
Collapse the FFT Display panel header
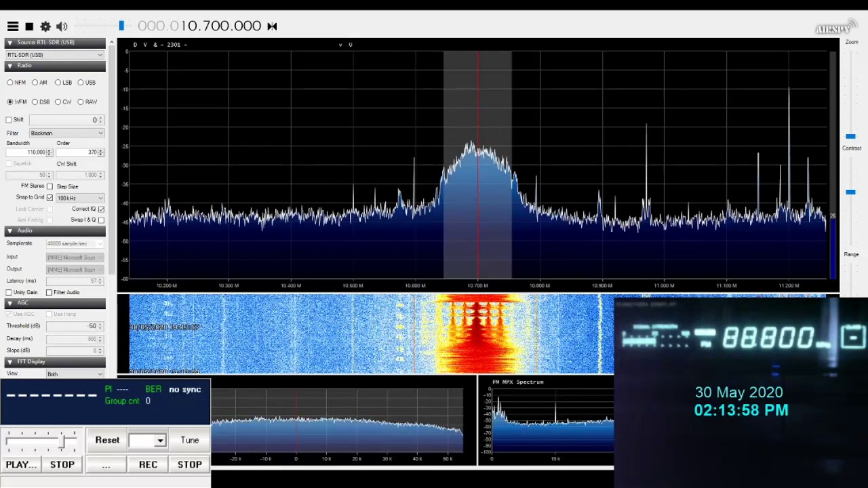[x=55, y=362]
